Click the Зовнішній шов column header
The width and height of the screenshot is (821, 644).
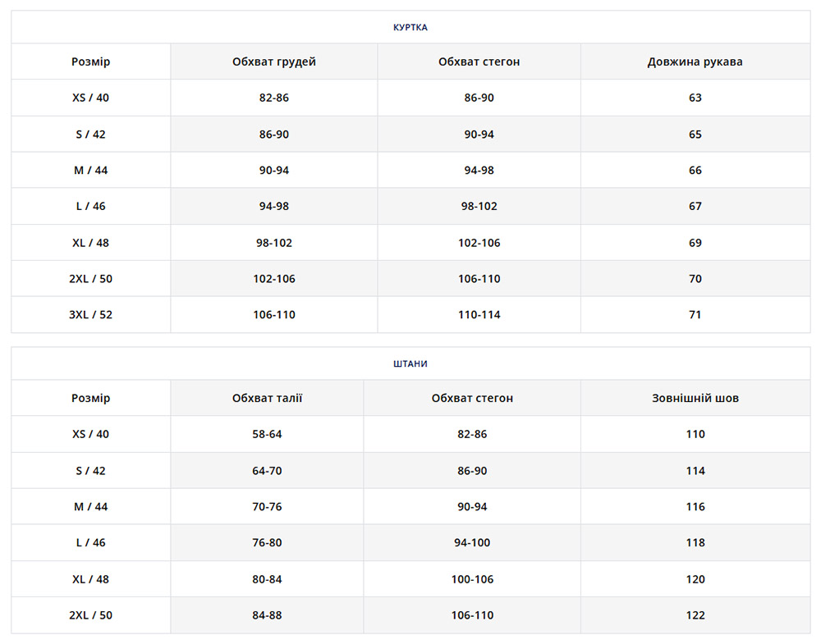tap(695, 398)
